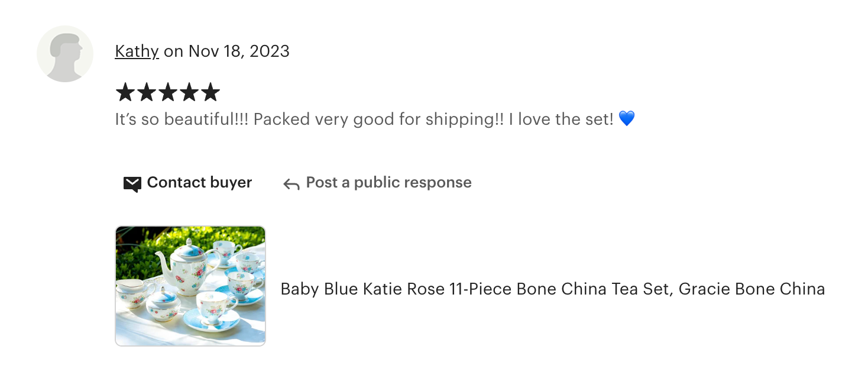Open the tea set product thumbnail
868x388 pixels.
(x=190, y=286)
